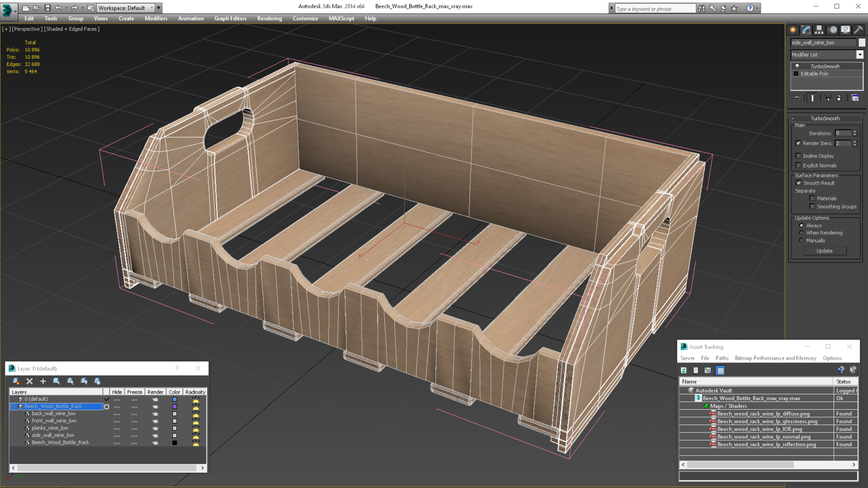The image size is (868, 488).
Task: Open the Motion command panel tab
Action: [x=833, y=30]
